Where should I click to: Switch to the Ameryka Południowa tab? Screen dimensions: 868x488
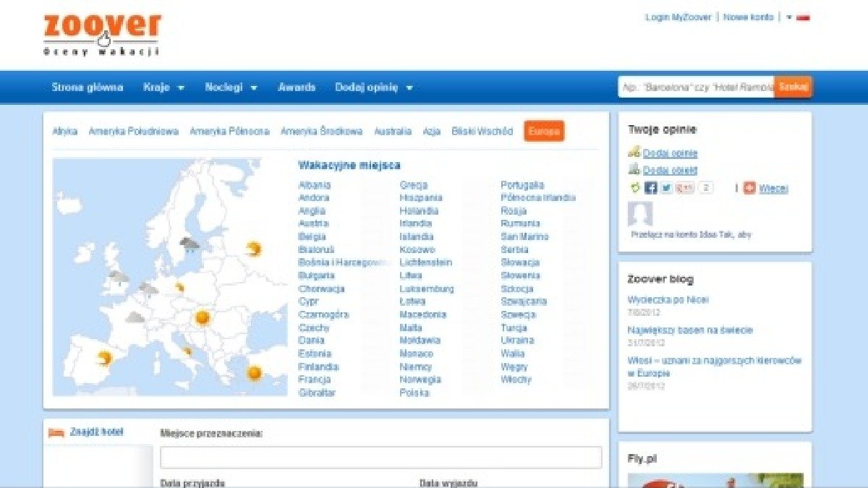coord(133,132)
